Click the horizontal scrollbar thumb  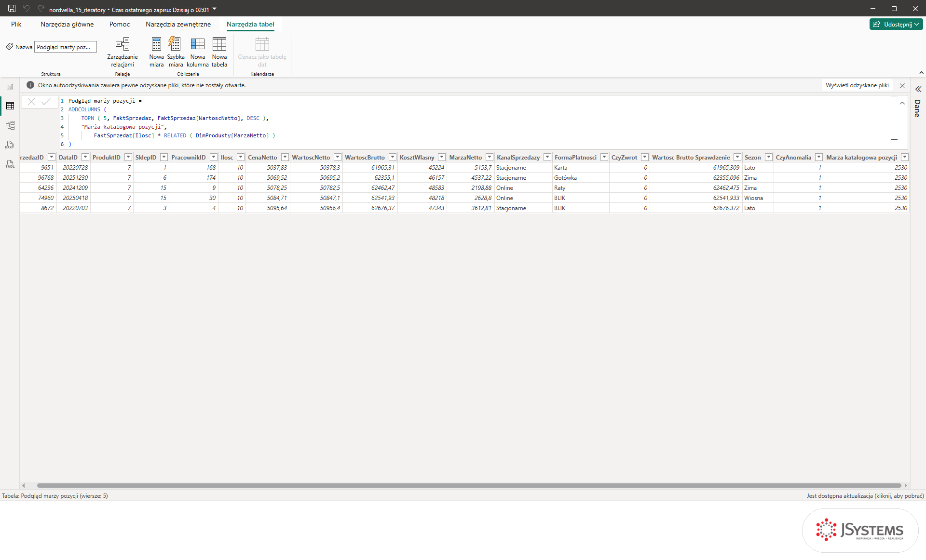click(x=469, y=485)
